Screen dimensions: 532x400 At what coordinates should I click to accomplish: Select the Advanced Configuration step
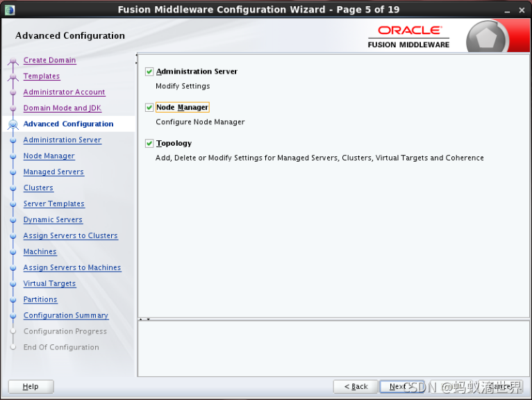[x=68, y=124]
